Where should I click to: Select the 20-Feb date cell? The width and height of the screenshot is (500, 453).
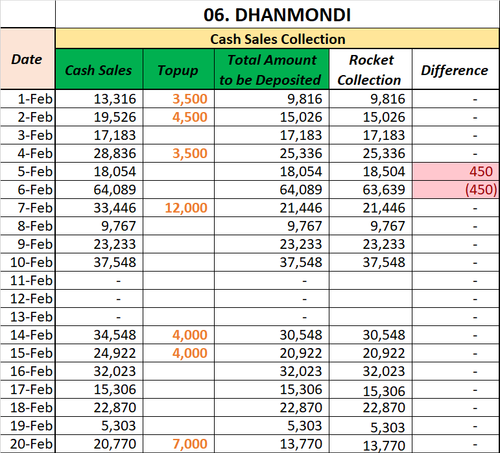27,444
